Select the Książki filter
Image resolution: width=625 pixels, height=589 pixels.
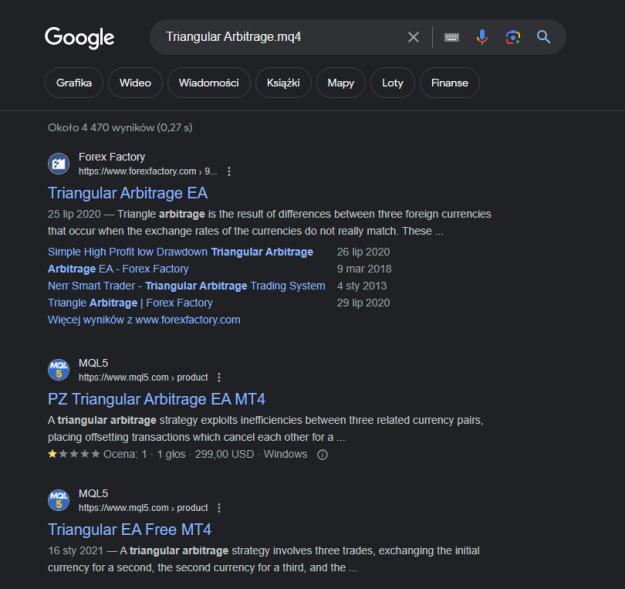point(283,83)
